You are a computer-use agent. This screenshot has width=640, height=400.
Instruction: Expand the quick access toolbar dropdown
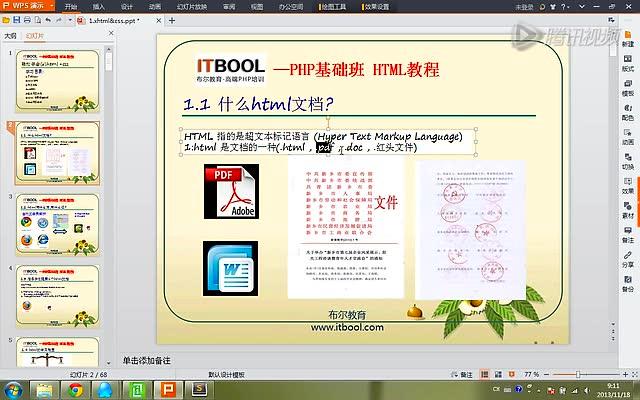click(70, 20)
